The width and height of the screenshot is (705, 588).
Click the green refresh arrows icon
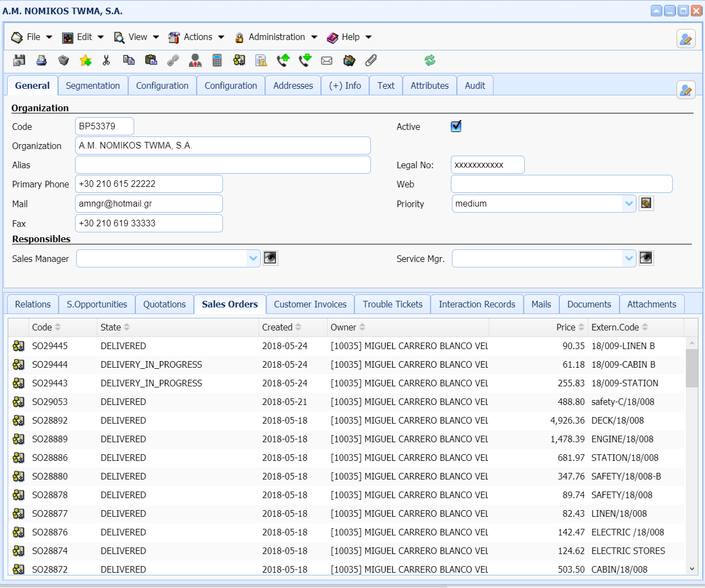click(430, 61)
